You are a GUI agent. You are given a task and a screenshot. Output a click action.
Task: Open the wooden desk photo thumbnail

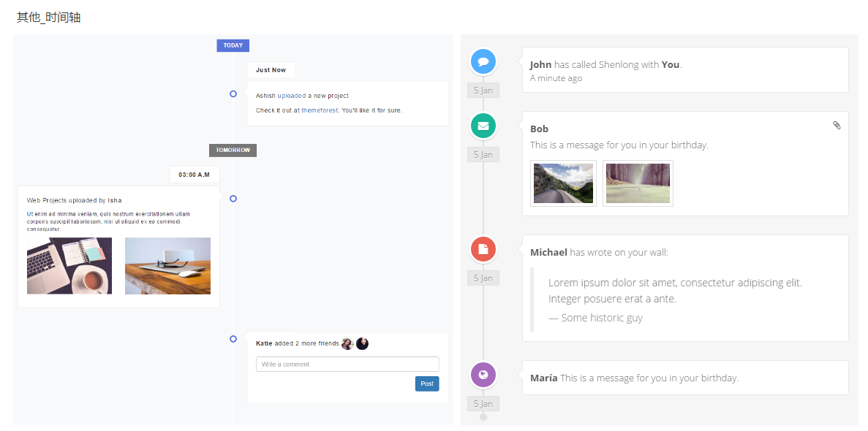click(x=167, y=266)
